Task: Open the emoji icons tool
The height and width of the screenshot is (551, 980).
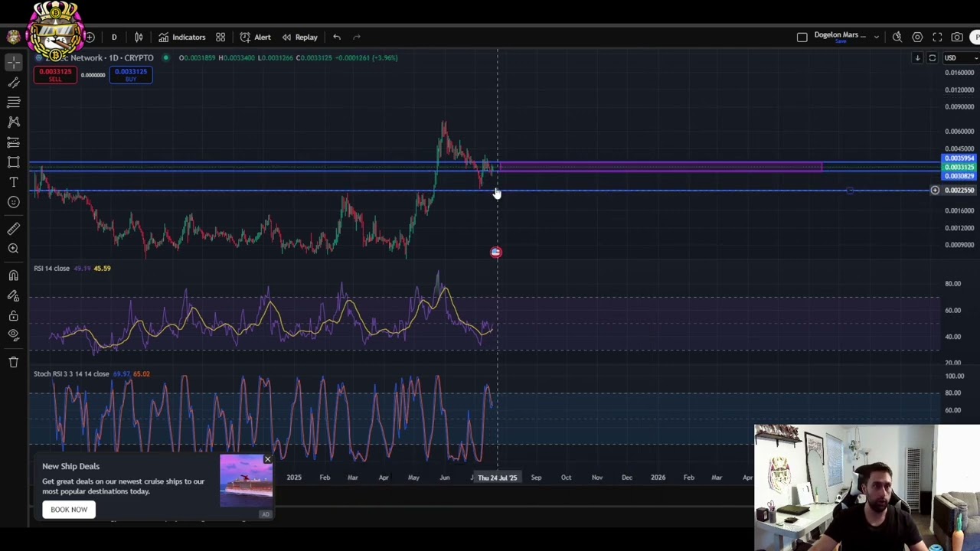Action: click(x=14, y=202)
